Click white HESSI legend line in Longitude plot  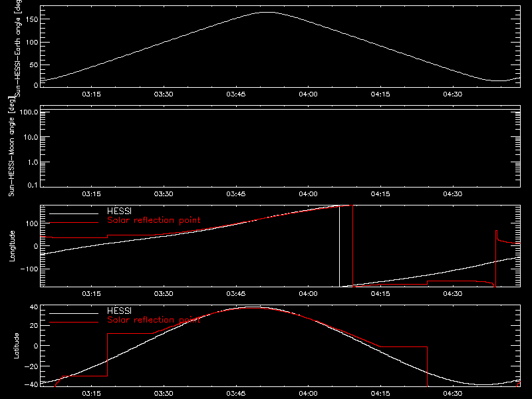coord(74,213)
